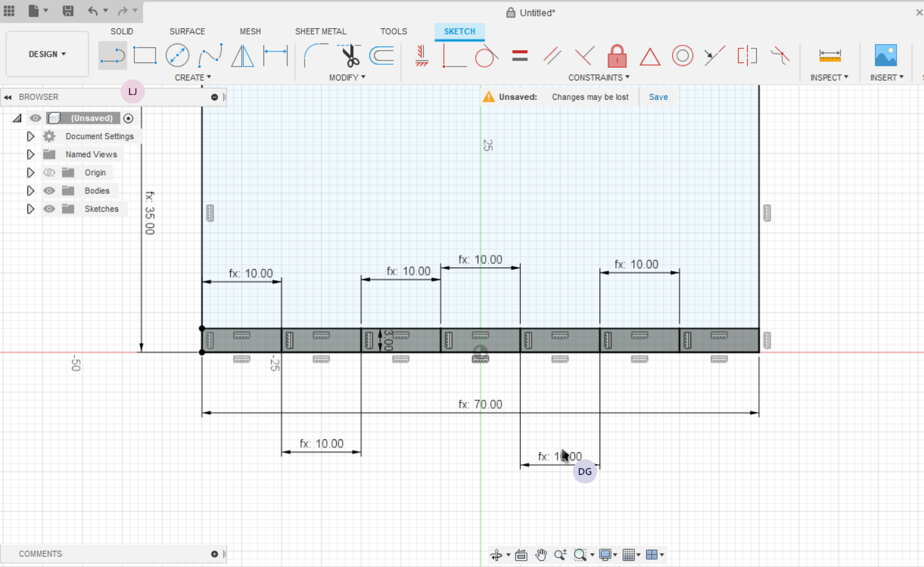Apply the Curvature constraint
The width and height of the screenshot is (924, 567).
coord(780,56)
